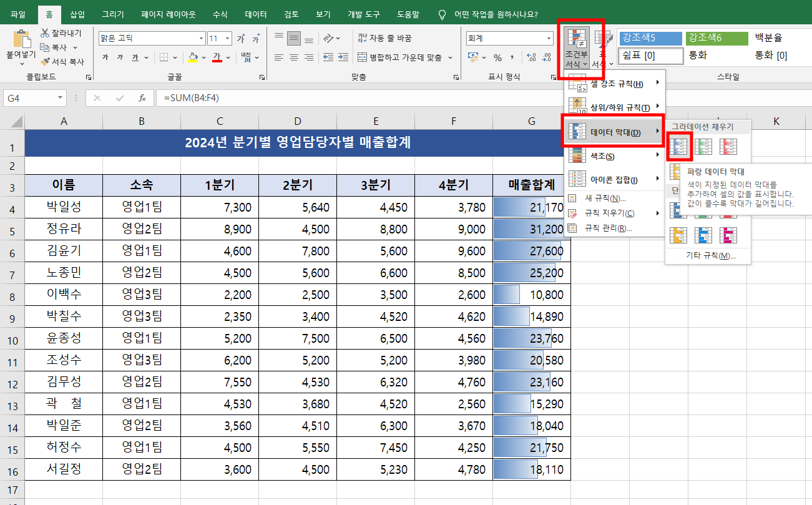Open 색조 submenu

pyautogui.click(x=614, y=155)
